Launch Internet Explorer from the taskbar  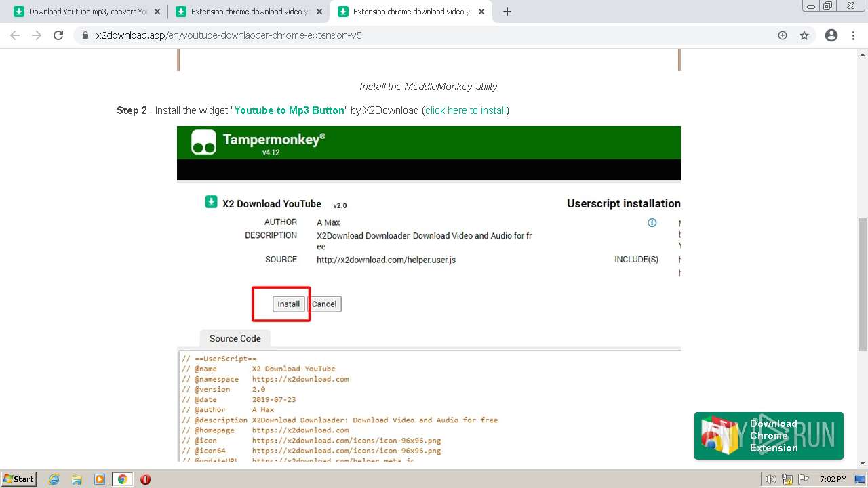point(54,479)
